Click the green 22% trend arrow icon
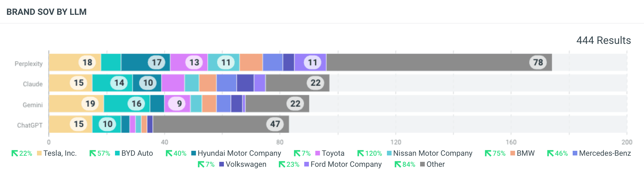644x172 pixels. (15, 153)
